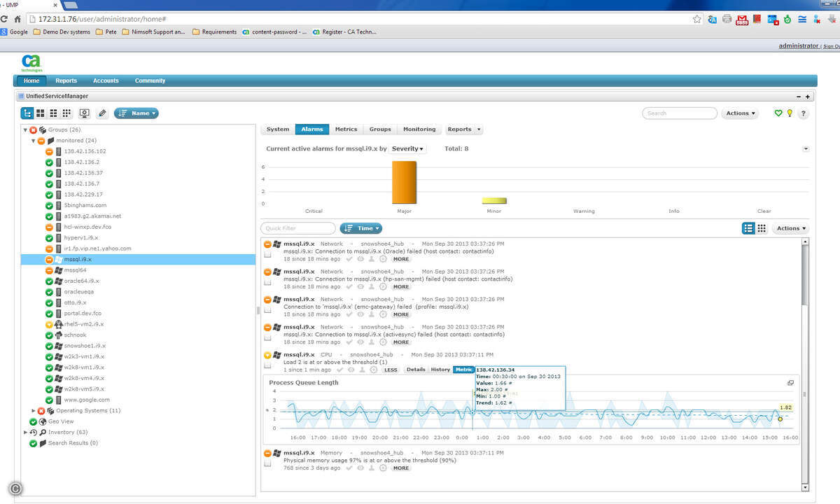The height and width of the screenshot is (504, 840).
Task: Open the Time sort dropdown
Action: pos(361,228)
